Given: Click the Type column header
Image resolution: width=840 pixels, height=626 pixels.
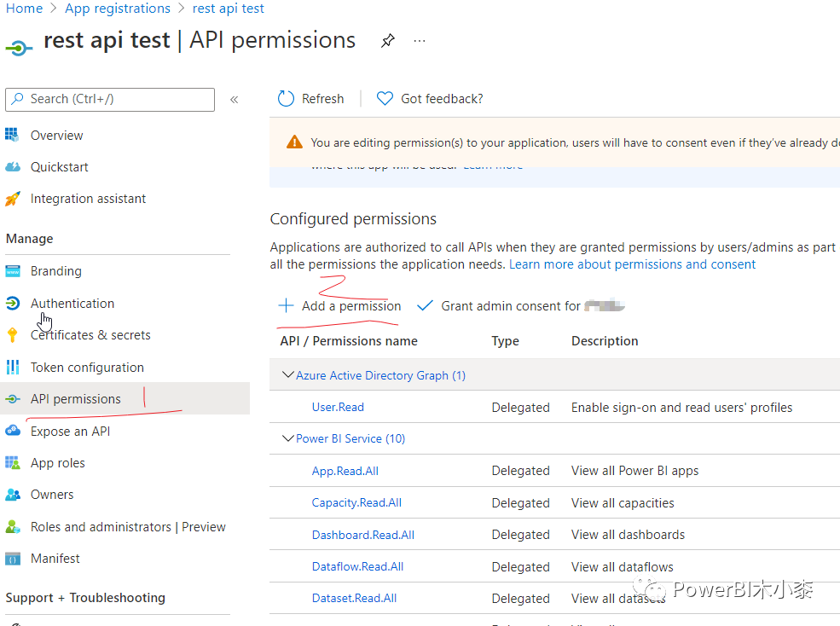Looking at the screenshot, I should click(x=505, y=341).
